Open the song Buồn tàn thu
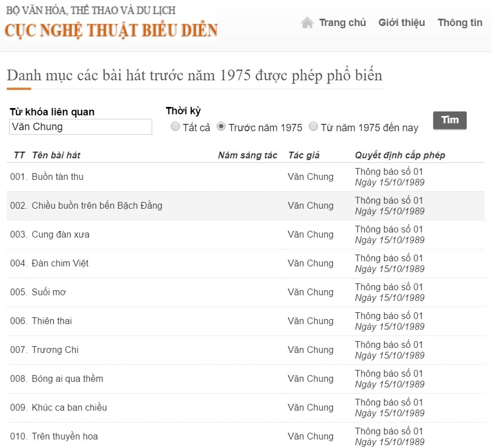The image size is (500, 448). tap(58, 176)
